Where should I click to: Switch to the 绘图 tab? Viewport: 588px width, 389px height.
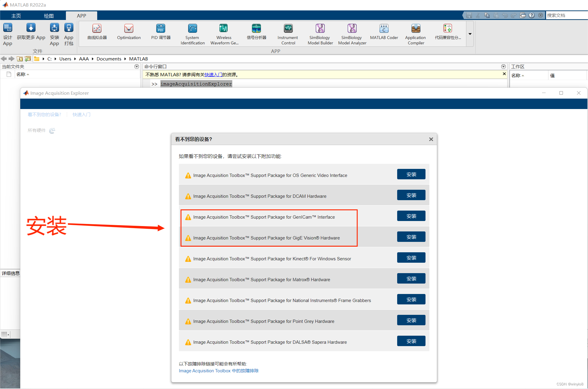[49, 16]
